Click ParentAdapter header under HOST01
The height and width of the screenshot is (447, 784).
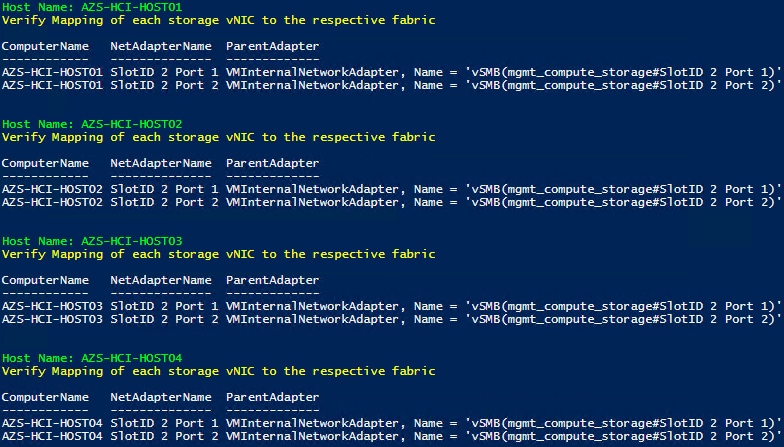point(272,46)
